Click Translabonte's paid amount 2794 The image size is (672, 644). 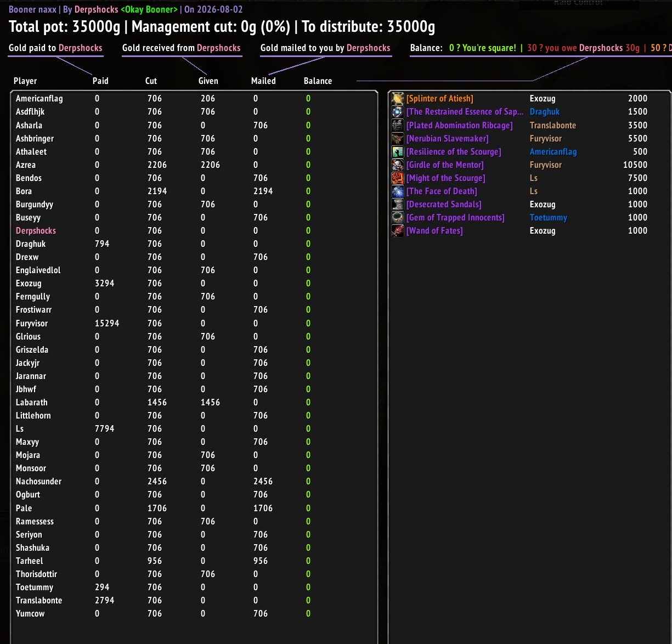(x=104, y=600)
